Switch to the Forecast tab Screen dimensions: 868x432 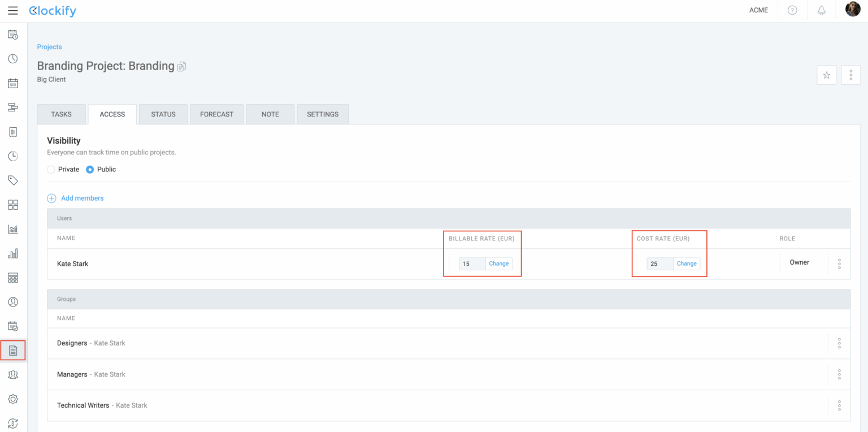tap(216, 114)
